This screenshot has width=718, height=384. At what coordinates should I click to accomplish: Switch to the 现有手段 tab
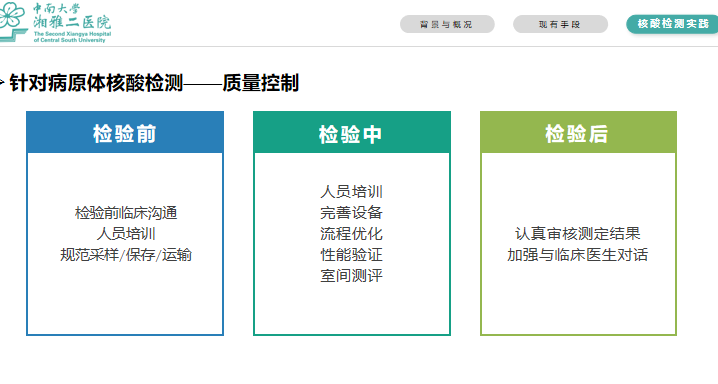[560, 24]
